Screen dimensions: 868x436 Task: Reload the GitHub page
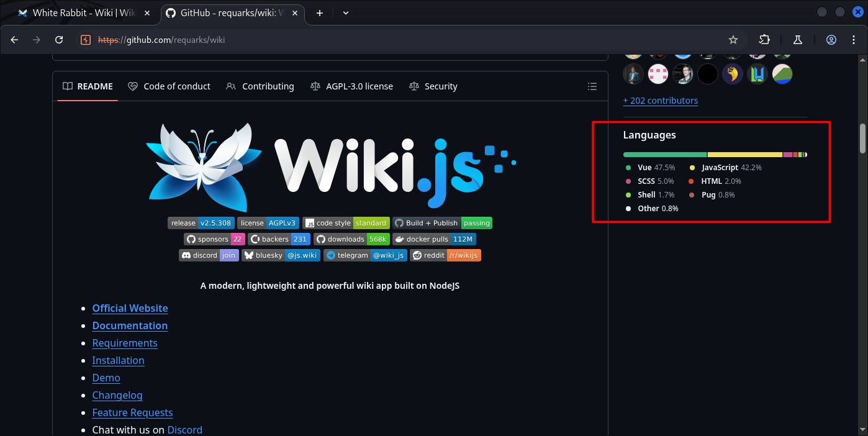(x=59, y=40)
